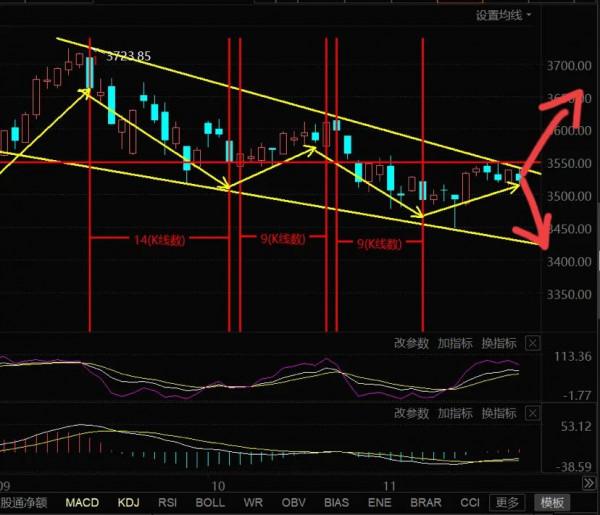Screen dimensions: 600x515
Task: Click 加指标 in the KDJ panel
Action: (x=455, y=343)
